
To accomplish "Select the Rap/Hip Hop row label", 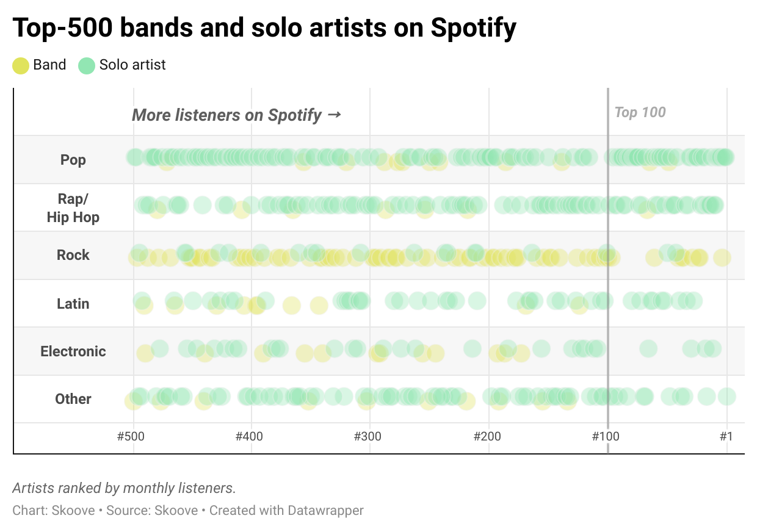I will point(73,208).
